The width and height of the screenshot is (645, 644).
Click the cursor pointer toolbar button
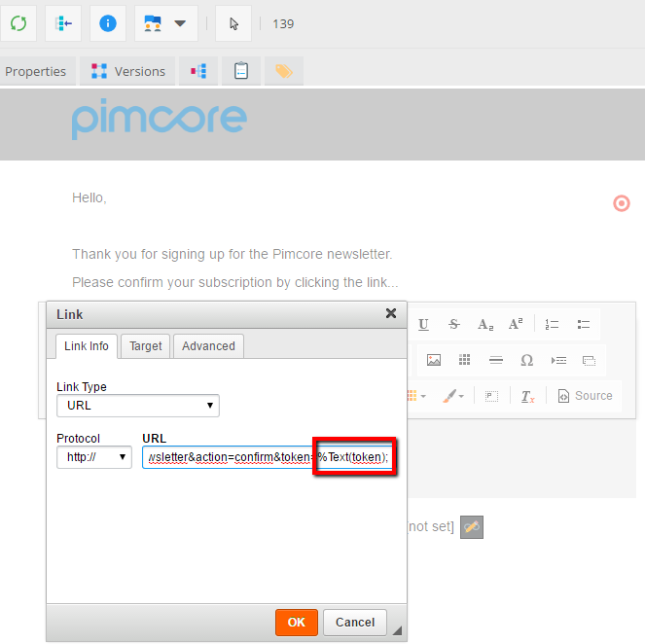[233, 23]
